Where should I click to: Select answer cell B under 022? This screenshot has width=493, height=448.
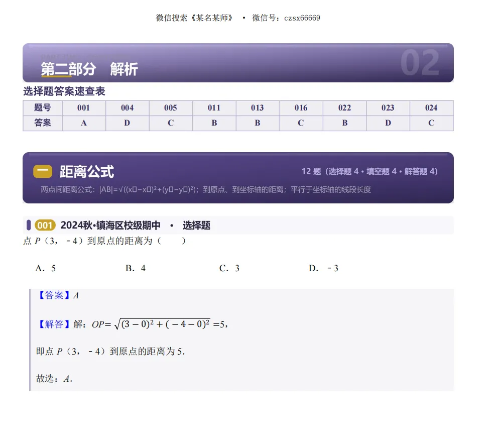pyautogui.click(x=344, y=123)
